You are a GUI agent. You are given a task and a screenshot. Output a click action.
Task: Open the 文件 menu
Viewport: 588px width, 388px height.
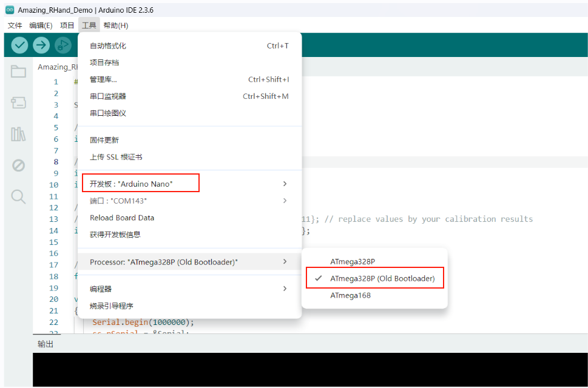15,25
